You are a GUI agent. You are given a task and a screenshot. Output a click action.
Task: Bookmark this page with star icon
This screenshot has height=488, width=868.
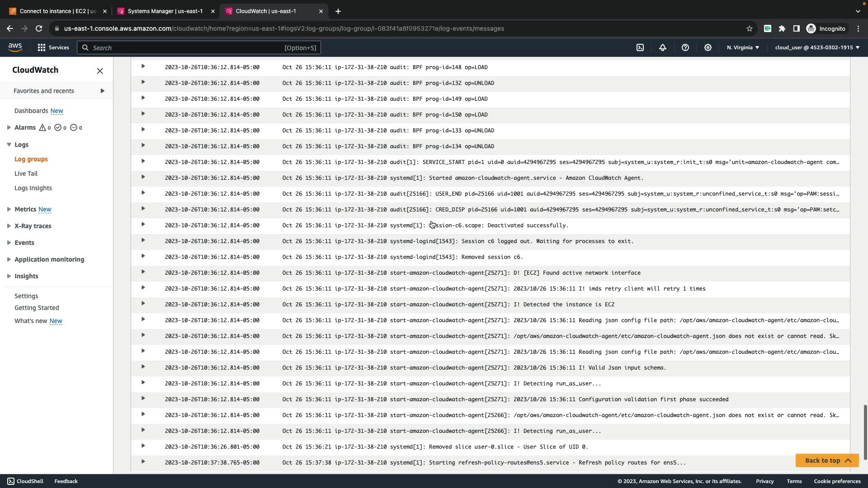point(750,28)
